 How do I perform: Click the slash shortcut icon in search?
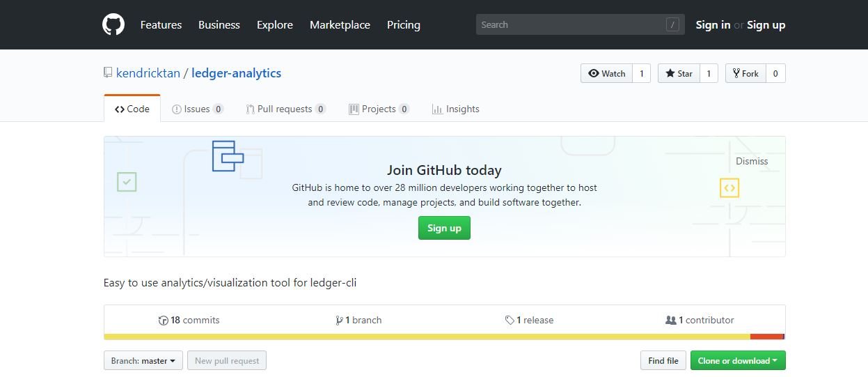pos(672,24)
